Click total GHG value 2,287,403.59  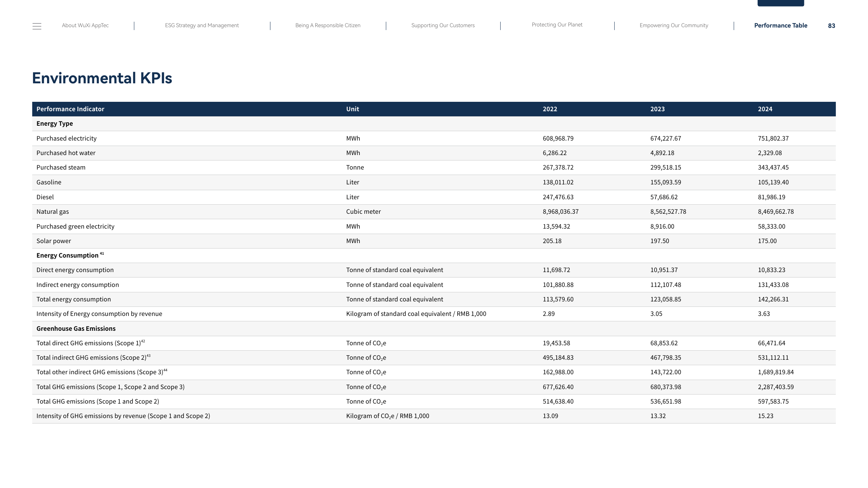click(x=776, y=387)
